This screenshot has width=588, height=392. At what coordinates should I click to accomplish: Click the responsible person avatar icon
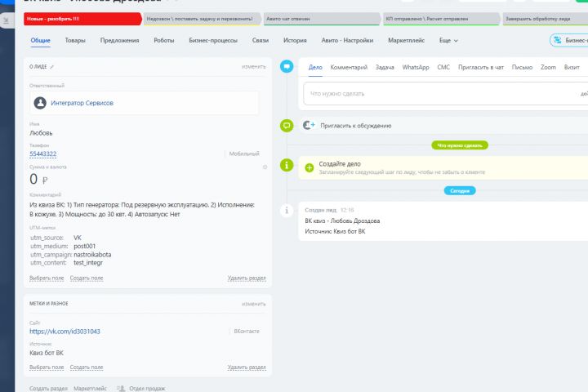click(x=40, y=103)
